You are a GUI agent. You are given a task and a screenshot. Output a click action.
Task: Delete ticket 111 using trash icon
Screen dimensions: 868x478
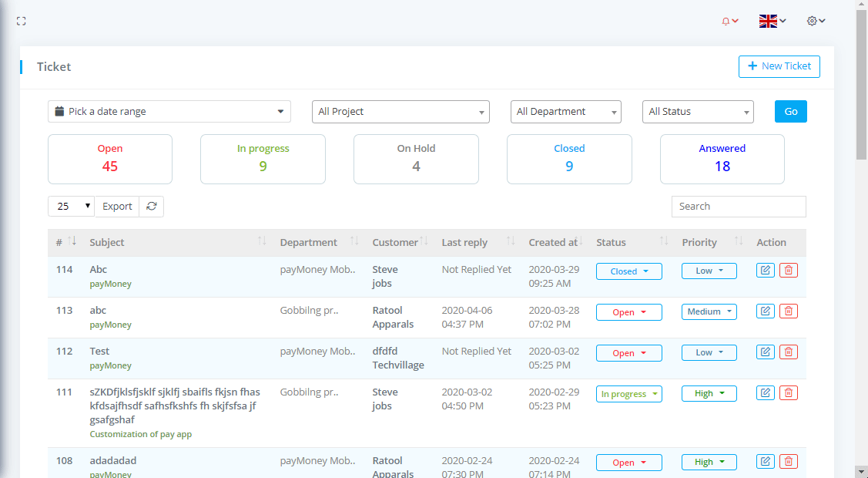(x=788, y=393)
